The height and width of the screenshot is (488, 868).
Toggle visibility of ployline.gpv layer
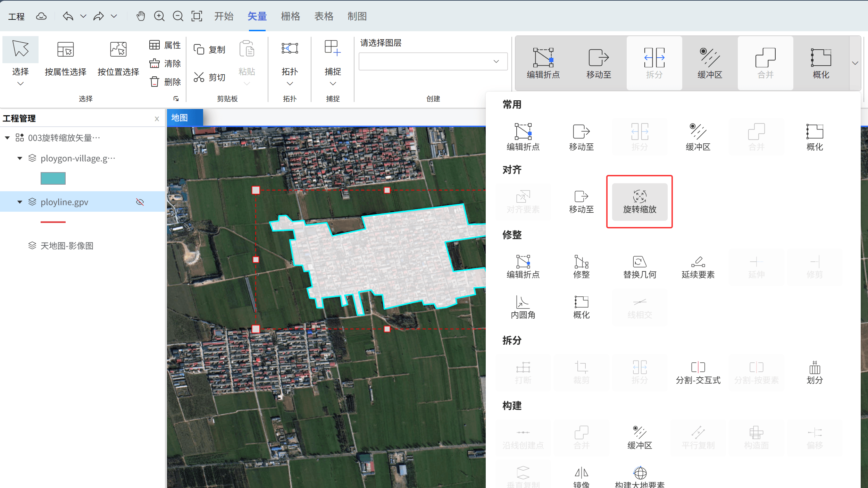point(140,202)
